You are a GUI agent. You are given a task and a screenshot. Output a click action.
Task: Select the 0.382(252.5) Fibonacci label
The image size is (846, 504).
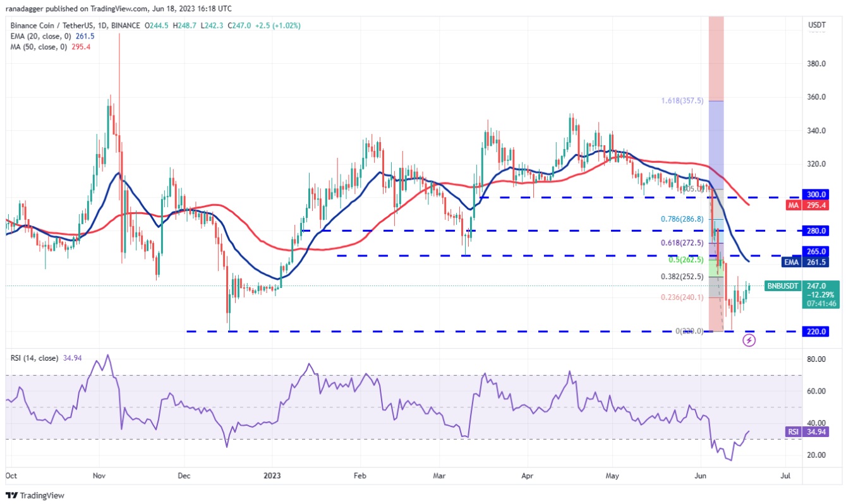click(x=681, y=276)
